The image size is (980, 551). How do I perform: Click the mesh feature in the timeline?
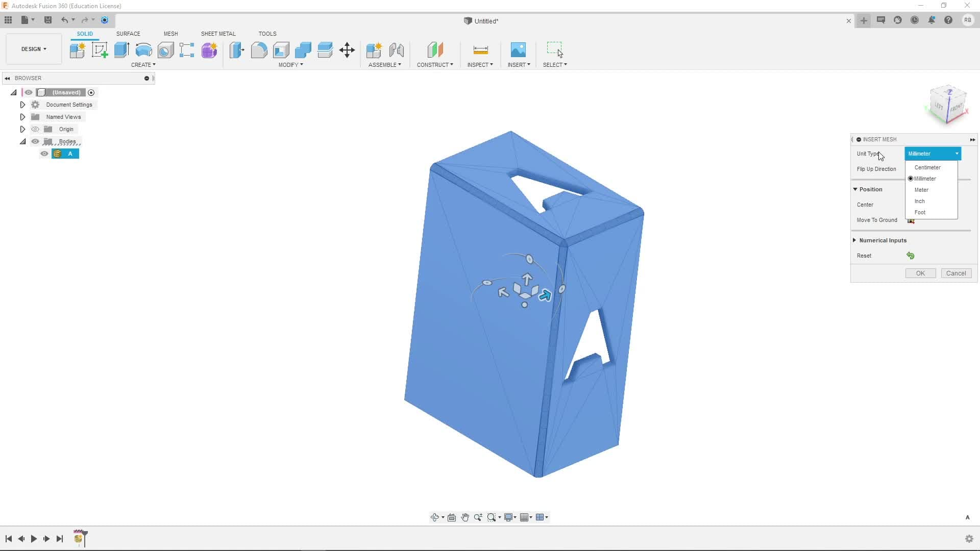click(x=78, y=539)
